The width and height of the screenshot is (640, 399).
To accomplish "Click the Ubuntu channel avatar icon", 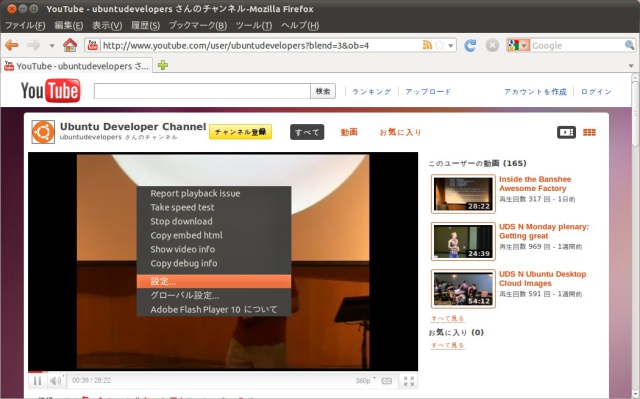I will pos(43,132).
